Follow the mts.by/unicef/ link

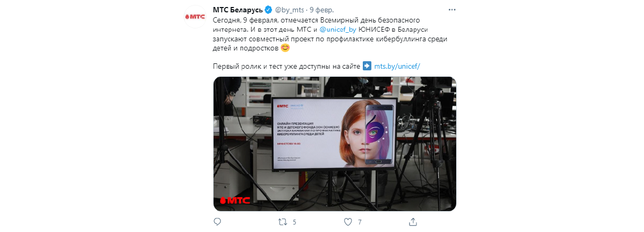[397, 66]
